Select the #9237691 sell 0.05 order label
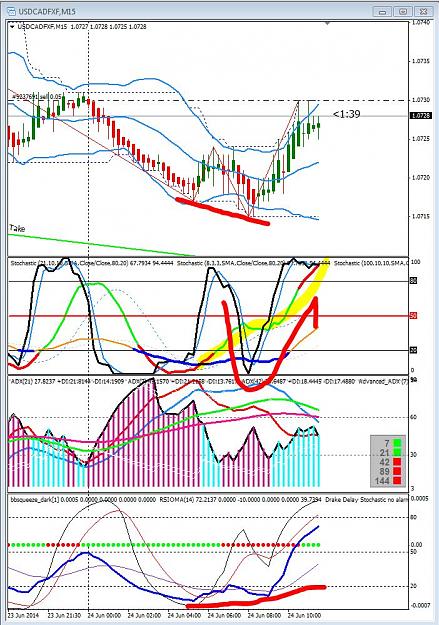Image resolution: width=439 pixels, height=625 pixels. (37, 96)
